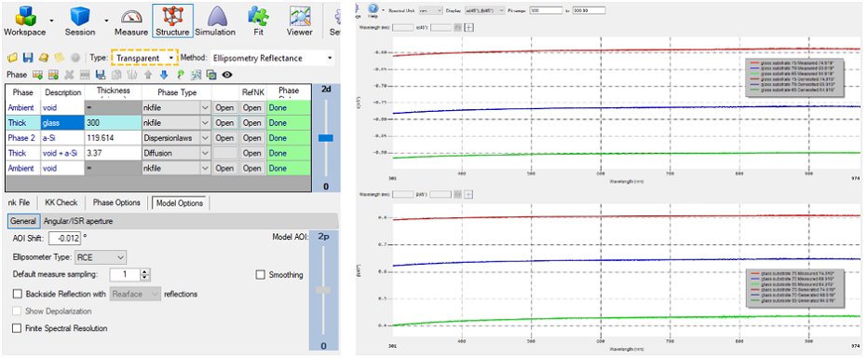Click the 3.37 thickness cell
Screen dimensions: 868x359
[x=113, y=153]
